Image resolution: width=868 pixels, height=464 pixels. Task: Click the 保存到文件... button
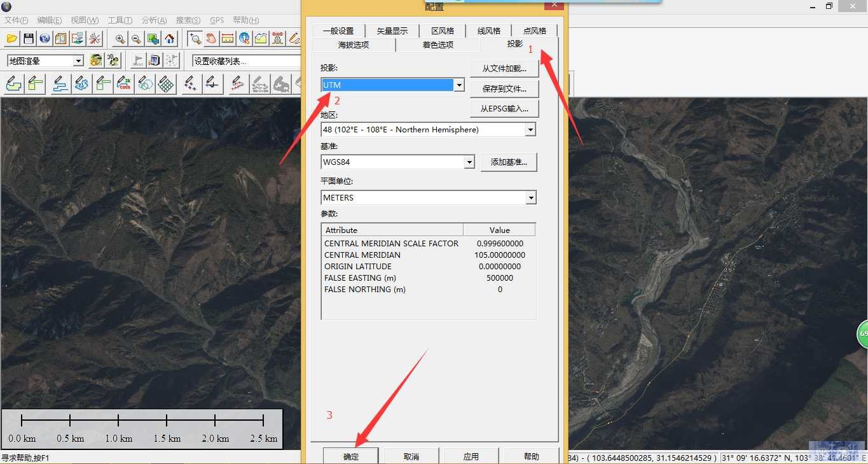click(504, 89)
